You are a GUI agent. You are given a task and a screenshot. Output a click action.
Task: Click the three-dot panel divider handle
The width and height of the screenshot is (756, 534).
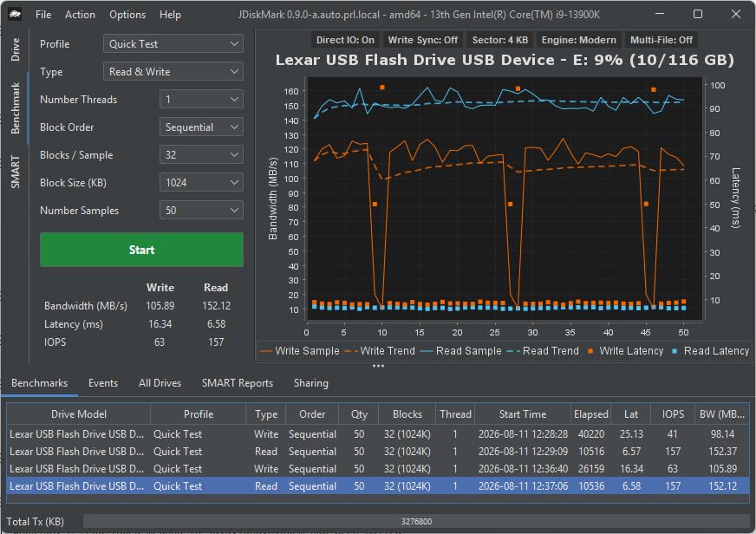[x=379, y=367]
